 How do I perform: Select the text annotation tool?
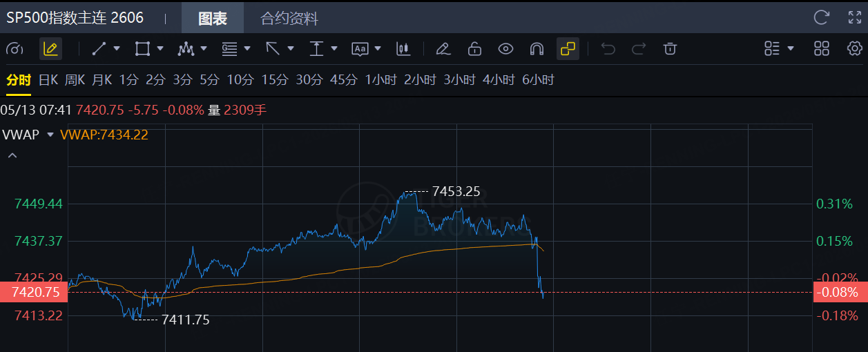coord(360,48)
